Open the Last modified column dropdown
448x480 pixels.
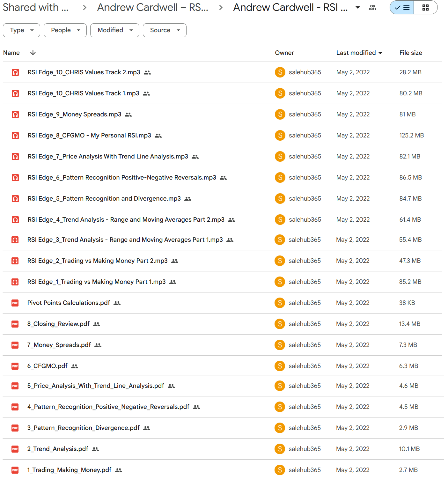tap(380, 53)
